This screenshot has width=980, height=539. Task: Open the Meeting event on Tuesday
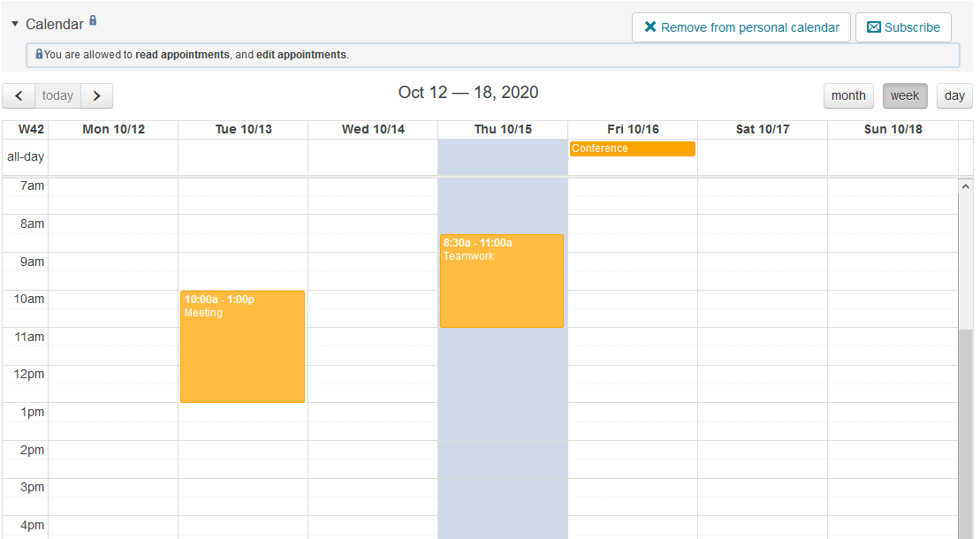(x=242, y=345)
